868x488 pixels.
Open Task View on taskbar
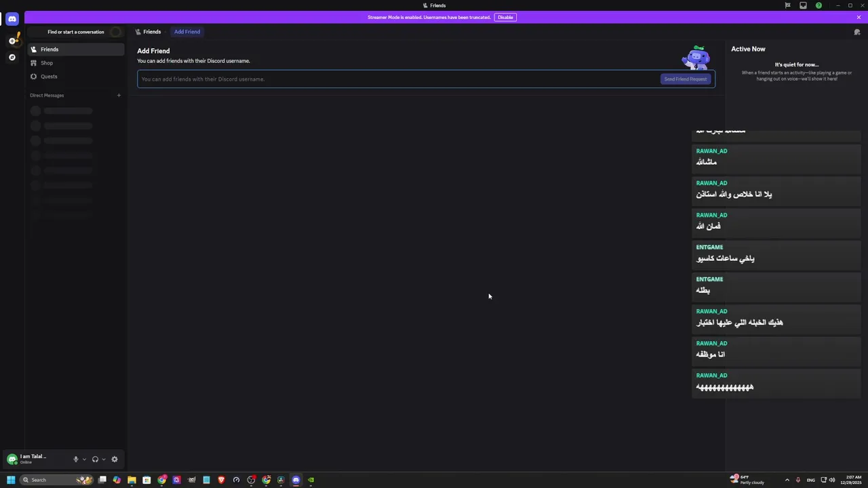[x=102, y=480]
